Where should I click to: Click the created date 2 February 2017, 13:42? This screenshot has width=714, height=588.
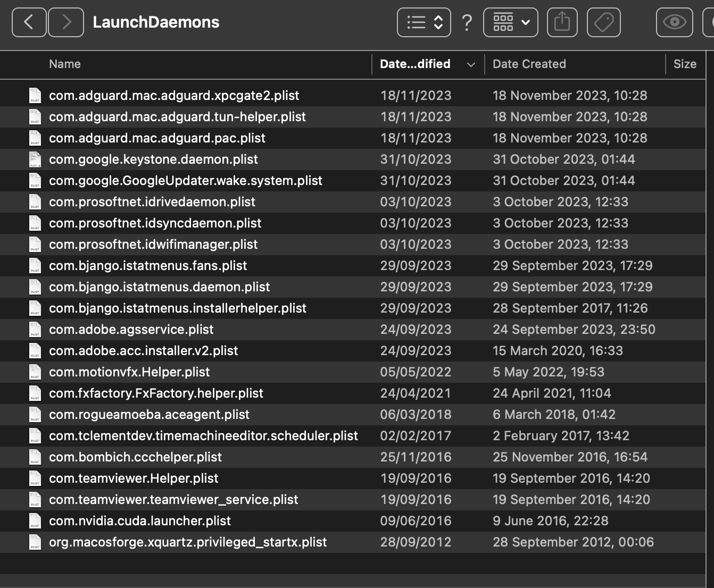pyautogui.click(x=561, y=436)
